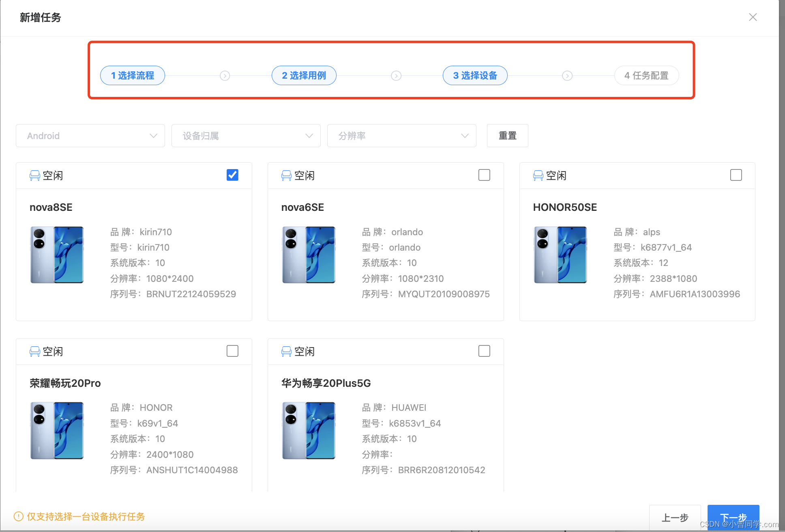Click the arrow icon between steps 2 and 3
This screenshot has height=532, width=785.
396,76
